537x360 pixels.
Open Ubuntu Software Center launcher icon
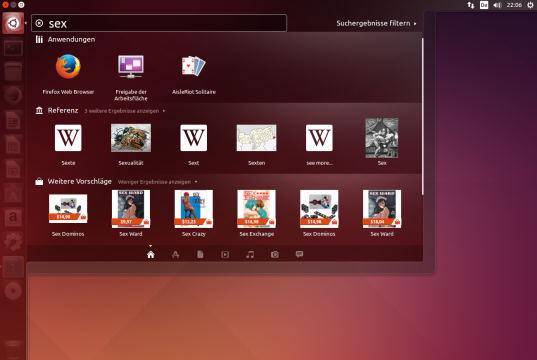coord(13,194)
